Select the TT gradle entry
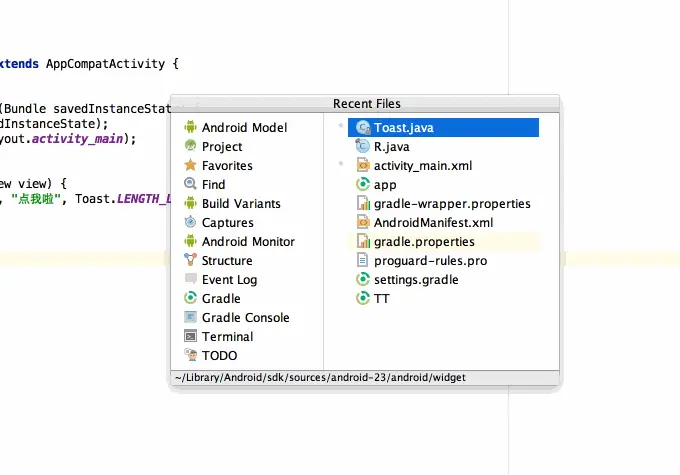The height and width of the screenshot is (475, 680). (x=373, y=298)
